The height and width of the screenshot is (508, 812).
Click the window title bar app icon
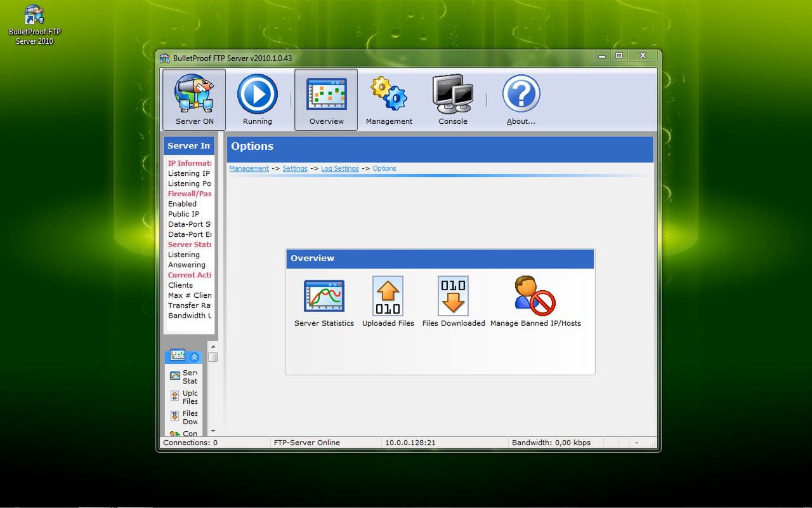point(165,58)
